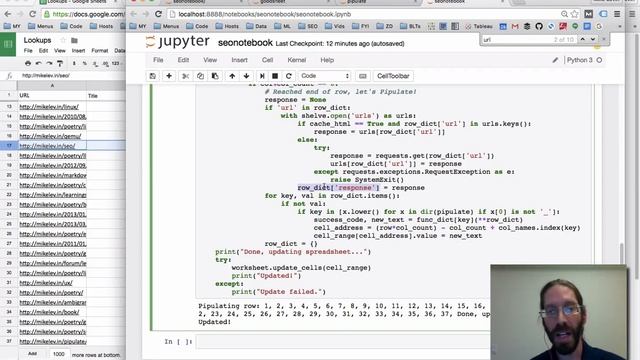Open the BLTs bookmarks folder
Viewport: 640px width, 360px height.
[411, 26]
